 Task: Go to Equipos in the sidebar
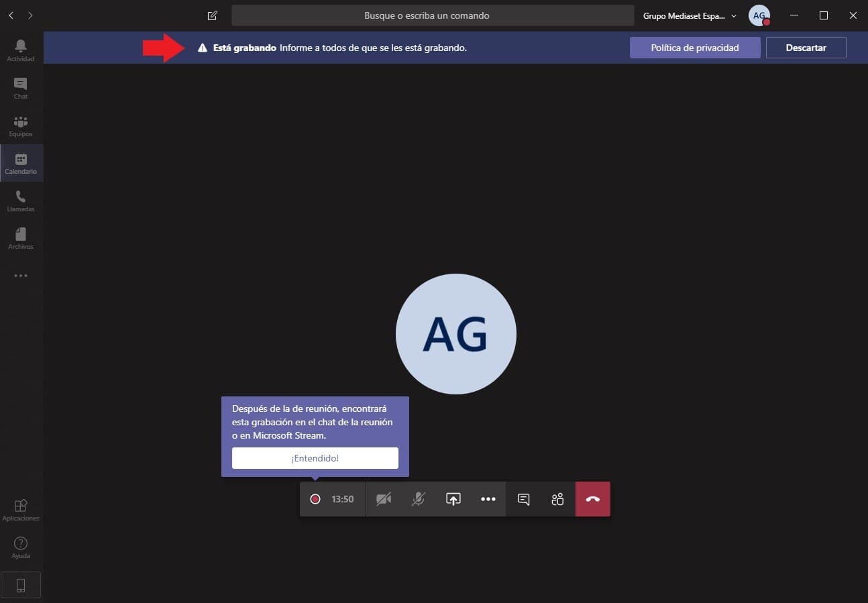21,125
